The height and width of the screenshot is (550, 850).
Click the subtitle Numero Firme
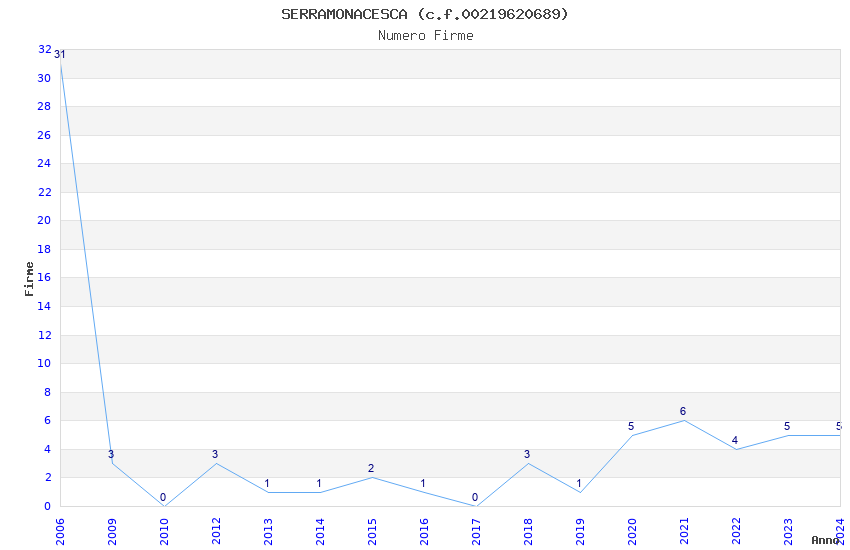[x=426, y=36]
